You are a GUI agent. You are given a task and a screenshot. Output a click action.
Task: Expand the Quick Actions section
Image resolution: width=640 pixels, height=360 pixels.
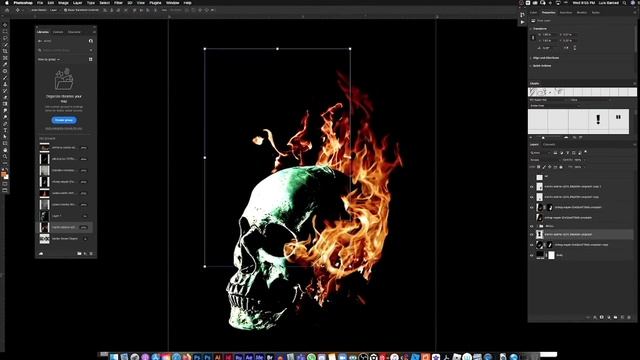click(531, 66)
